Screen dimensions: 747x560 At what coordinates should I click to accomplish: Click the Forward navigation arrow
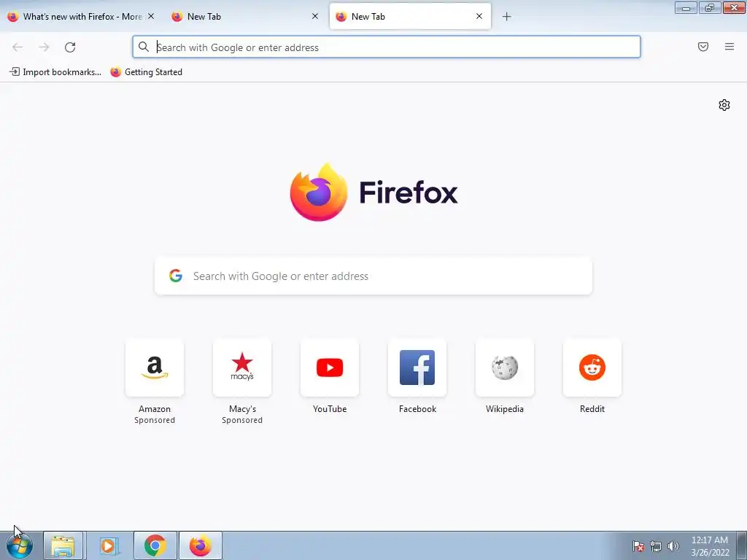[44, 47]
